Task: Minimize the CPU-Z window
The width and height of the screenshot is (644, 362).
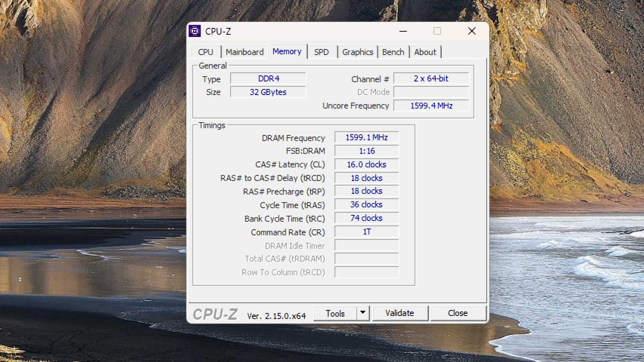Action: [403, 31]
